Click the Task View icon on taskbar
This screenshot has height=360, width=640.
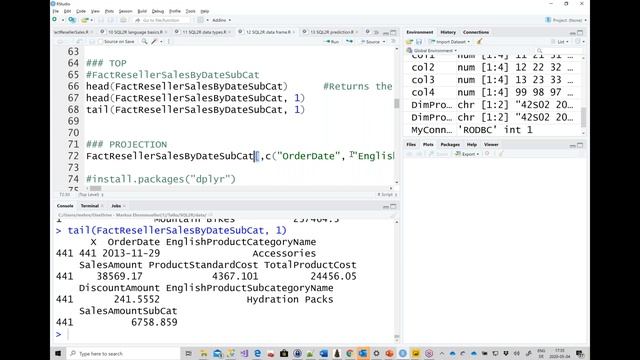(188, 353)
